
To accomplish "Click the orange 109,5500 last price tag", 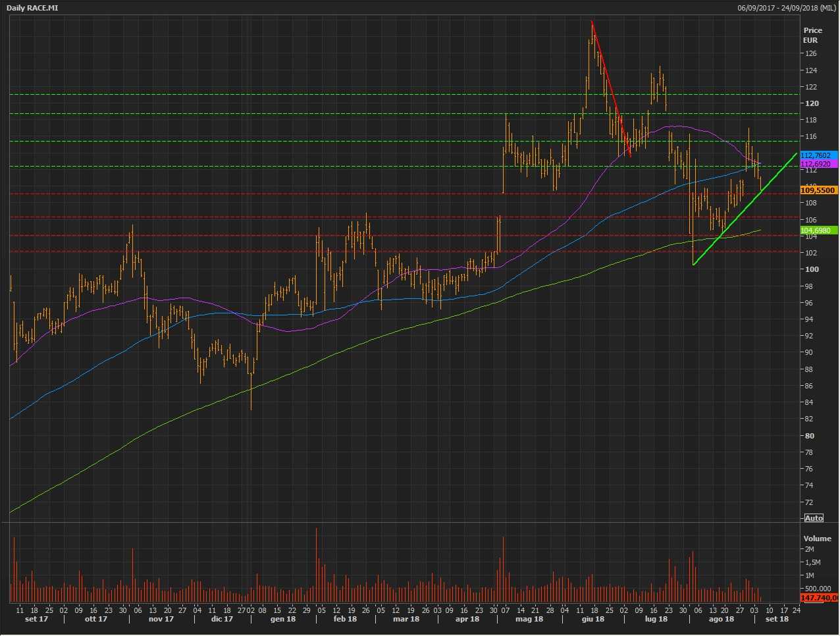I will tap(818, 190).
